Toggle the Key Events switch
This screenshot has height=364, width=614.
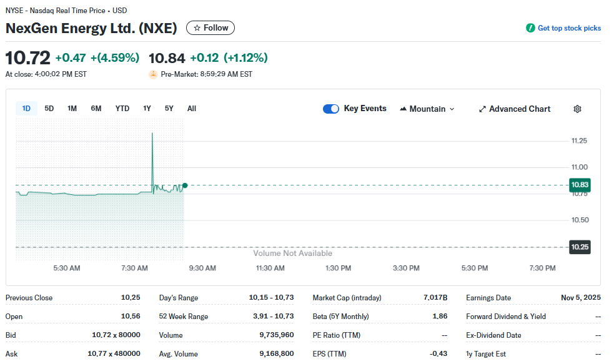(x=331, y=109)
